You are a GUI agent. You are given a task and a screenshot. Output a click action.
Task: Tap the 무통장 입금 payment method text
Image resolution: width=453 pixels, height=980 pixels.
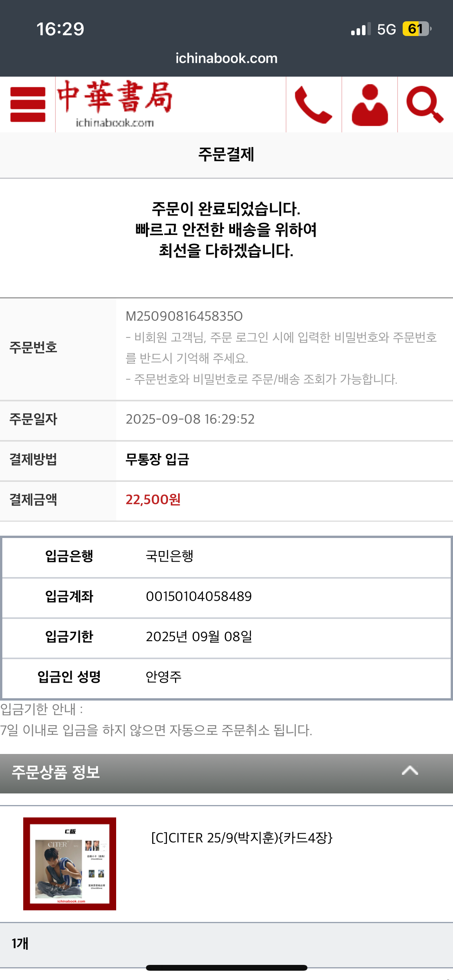tap(157, 459)
